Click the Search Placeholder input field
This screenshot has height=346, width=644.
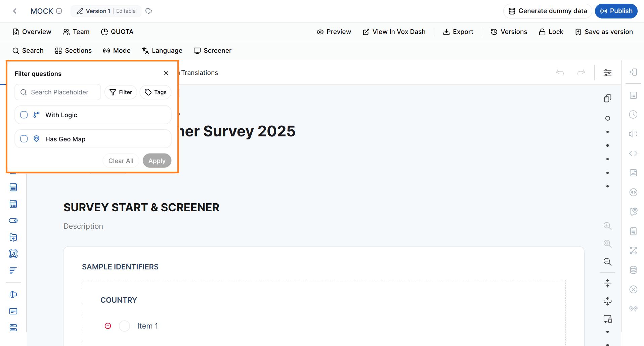pos(58,92)
